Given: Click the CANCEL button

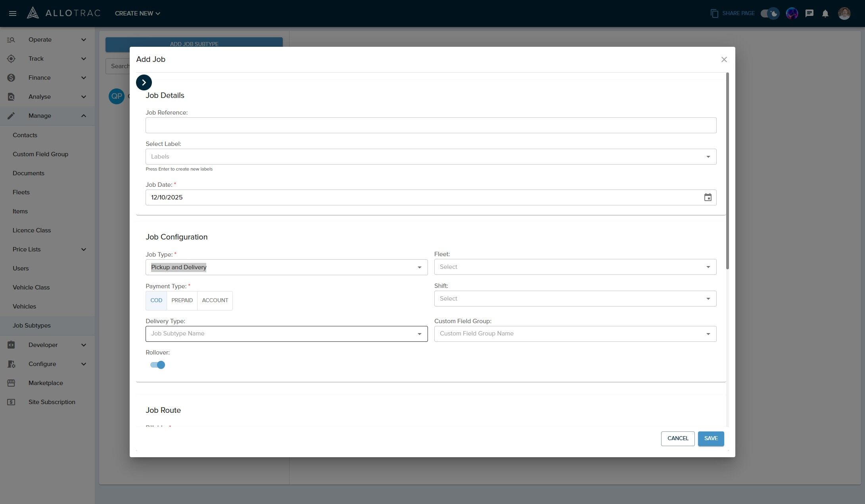Looking at the screenshot, I should pos(677,439).
